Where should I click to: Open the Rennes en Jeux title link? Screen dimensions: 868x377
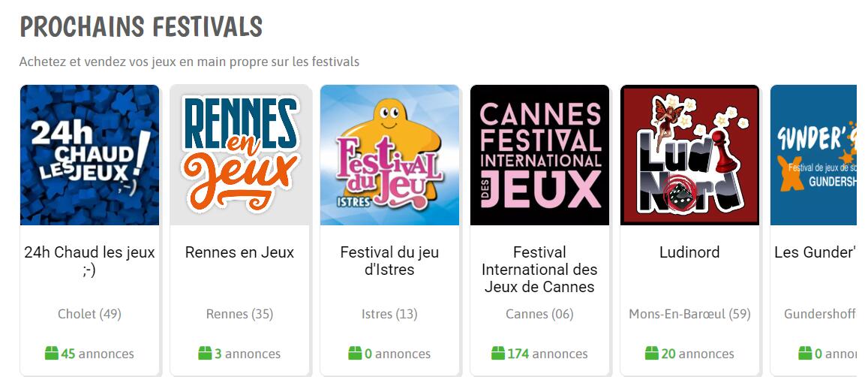click(x=240, y=252)
